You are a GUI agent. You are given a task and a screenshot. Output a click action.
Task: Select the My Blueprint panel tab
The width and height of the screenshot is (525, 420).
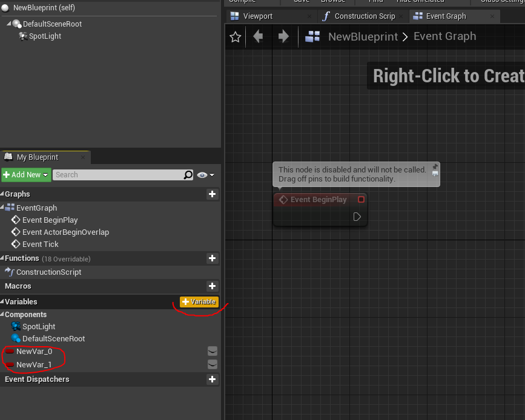pyautogui.click(x=45, y=157)
